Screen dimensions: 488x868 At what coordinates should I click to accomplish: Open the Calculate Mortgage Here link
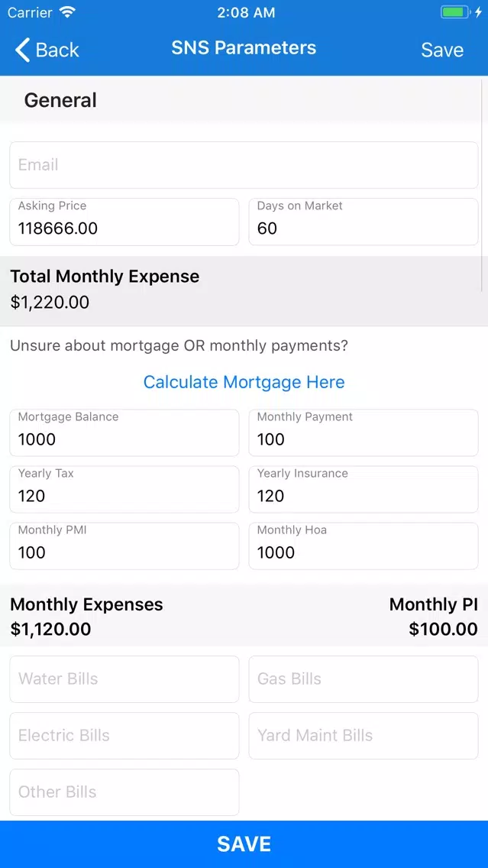[x=244, y=382]
